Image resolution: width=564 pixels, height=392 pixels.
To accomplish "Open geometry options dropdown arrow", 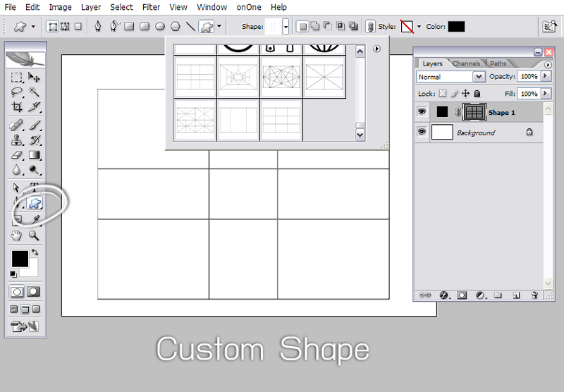I will (219, 27).
